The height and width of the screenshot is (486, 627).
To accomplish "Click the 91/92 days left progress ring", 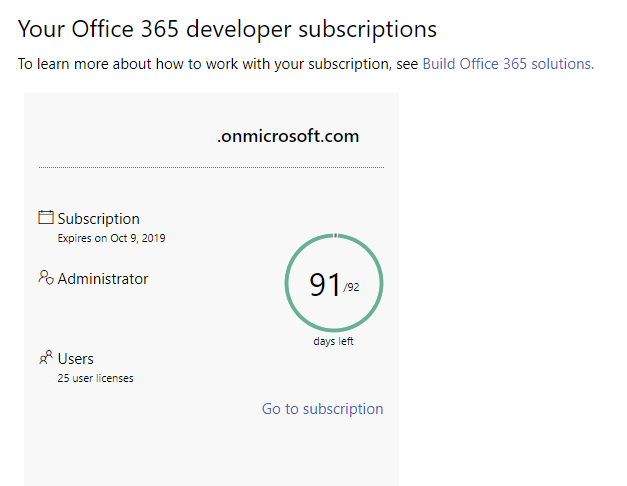I will 334,283.
